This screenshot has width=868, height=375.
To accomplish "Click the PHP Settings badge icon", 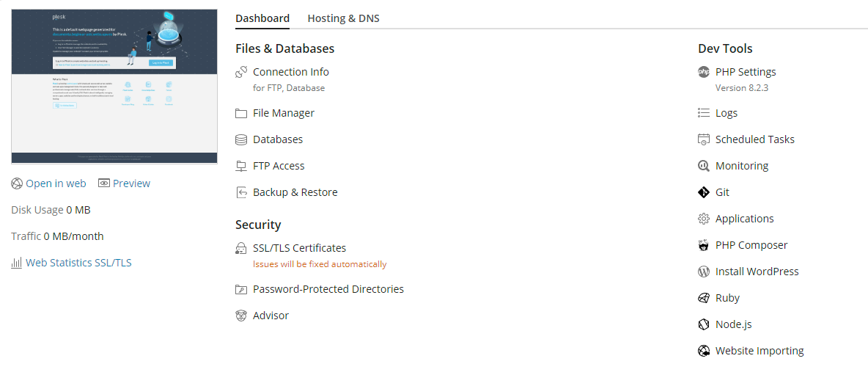I will pyautogui.click(x=704, y=72).
